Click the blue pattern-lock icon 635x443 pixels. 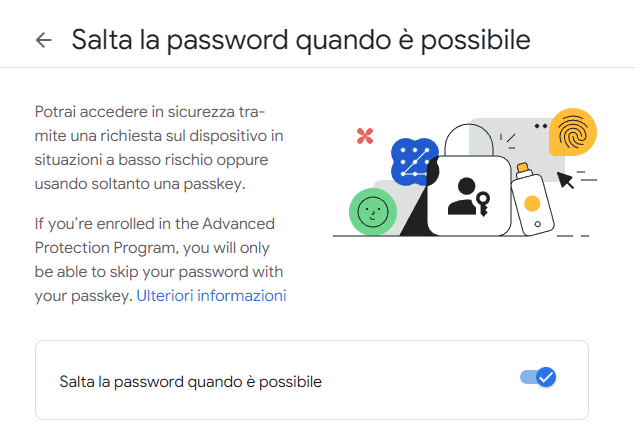pos(414,161)
